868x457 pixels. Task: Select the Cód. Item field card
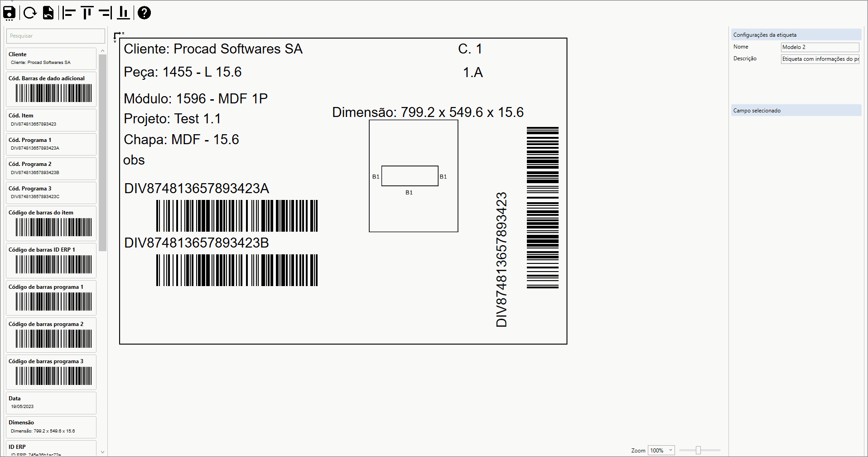point(51,120)
